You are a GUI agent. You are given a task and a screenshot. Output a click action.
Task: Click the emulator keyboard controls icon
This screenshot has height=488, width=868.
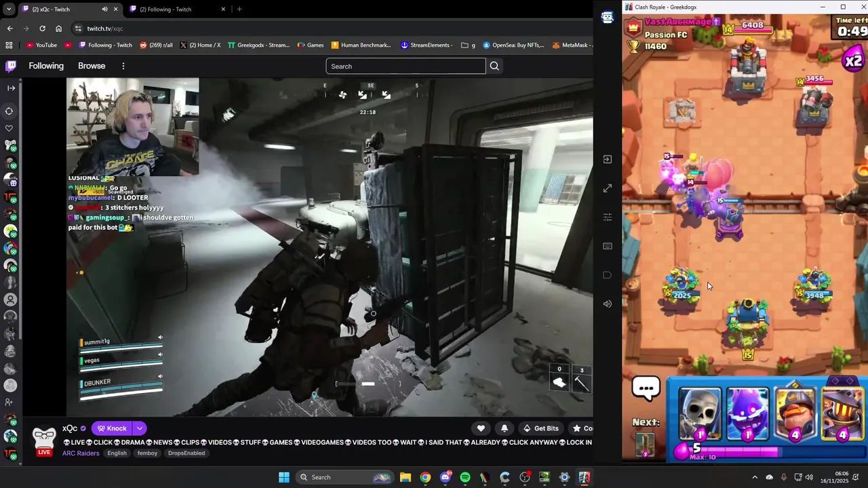click(608, 246)
